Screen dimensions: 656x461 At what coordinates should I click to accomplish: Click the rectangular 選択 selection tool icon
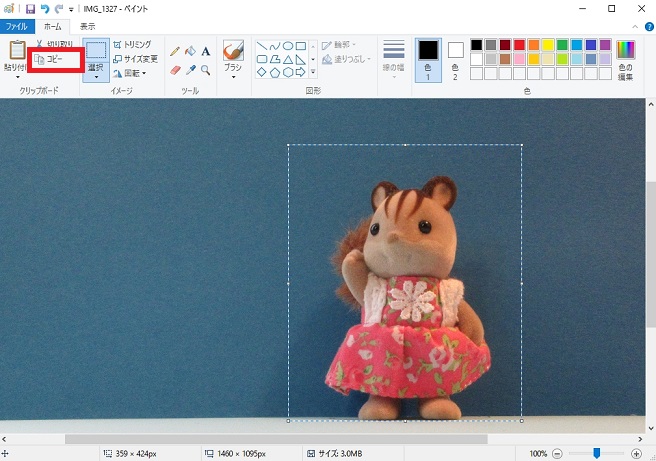pyautogui.click(x=96, y=50)
